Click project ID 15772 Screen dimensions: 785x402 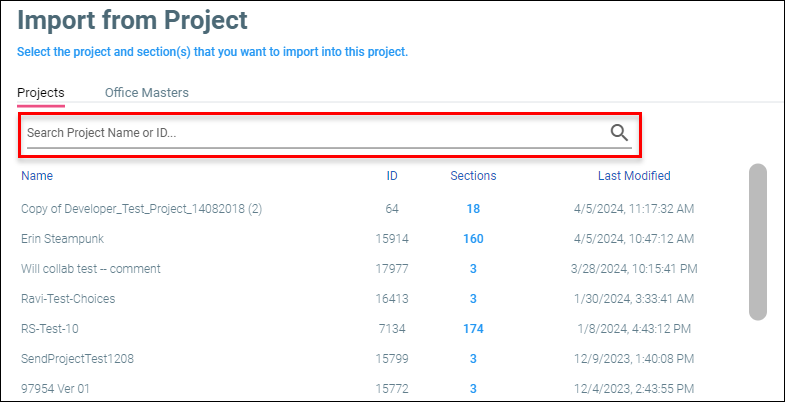[392, 388]
